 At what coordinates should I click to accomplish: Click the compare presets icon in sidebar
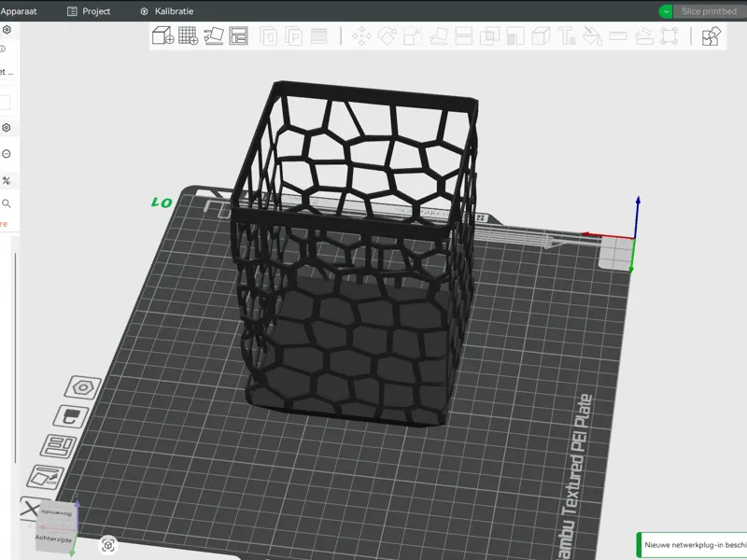point(7,180)
